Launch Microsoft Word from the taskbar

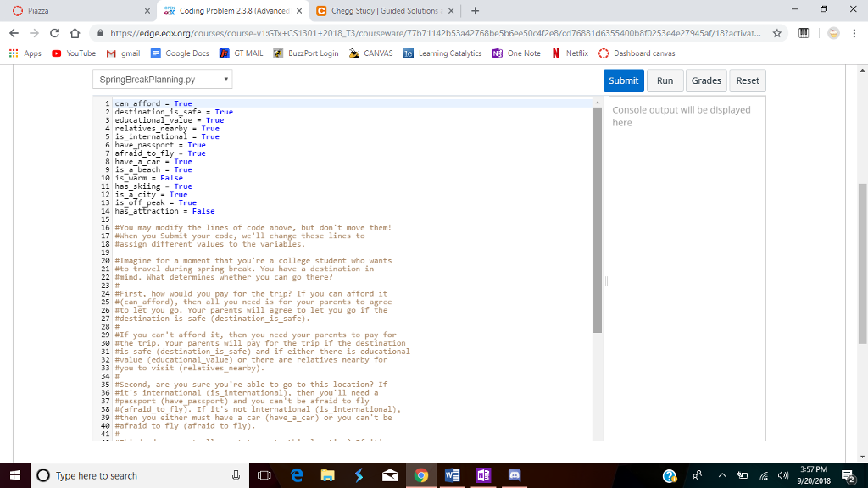tap(452, 475)
